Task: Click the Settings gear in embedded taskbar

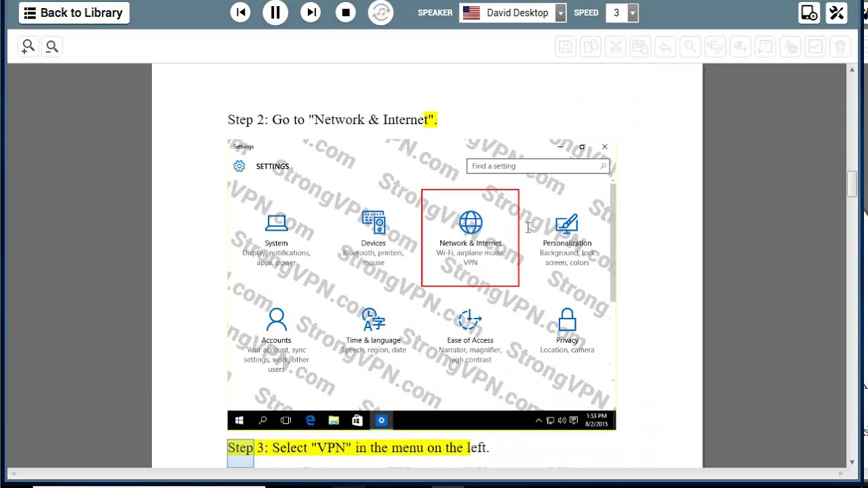Action: tap(381, 421)
